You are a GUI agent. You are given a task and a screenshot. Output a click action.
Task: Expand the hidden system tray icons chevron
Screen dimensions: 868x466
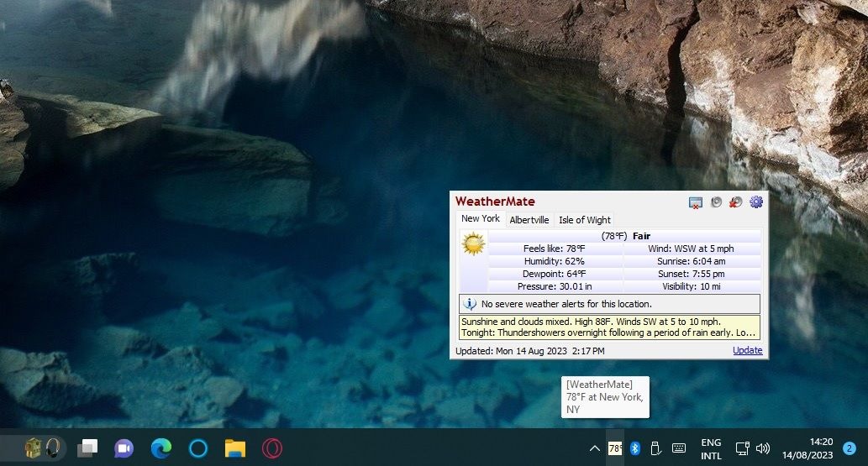point(595,448)
